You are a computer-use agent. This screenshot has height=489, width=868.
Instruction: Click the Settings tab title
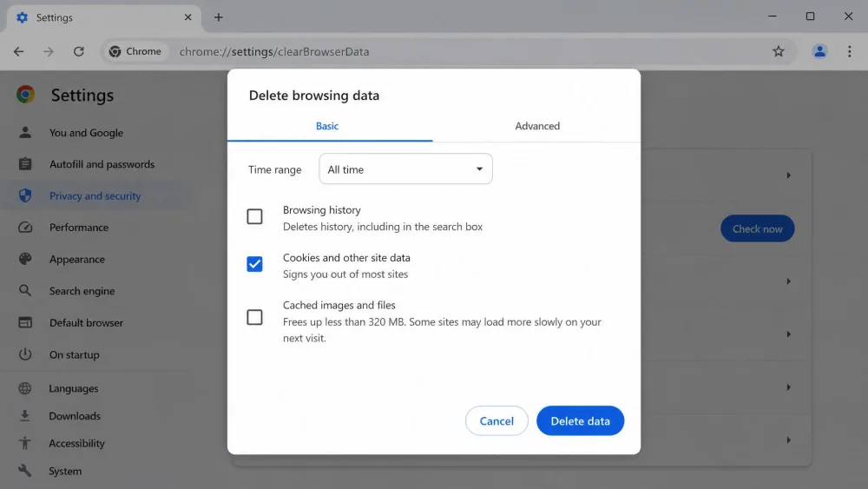coord(54,17)
